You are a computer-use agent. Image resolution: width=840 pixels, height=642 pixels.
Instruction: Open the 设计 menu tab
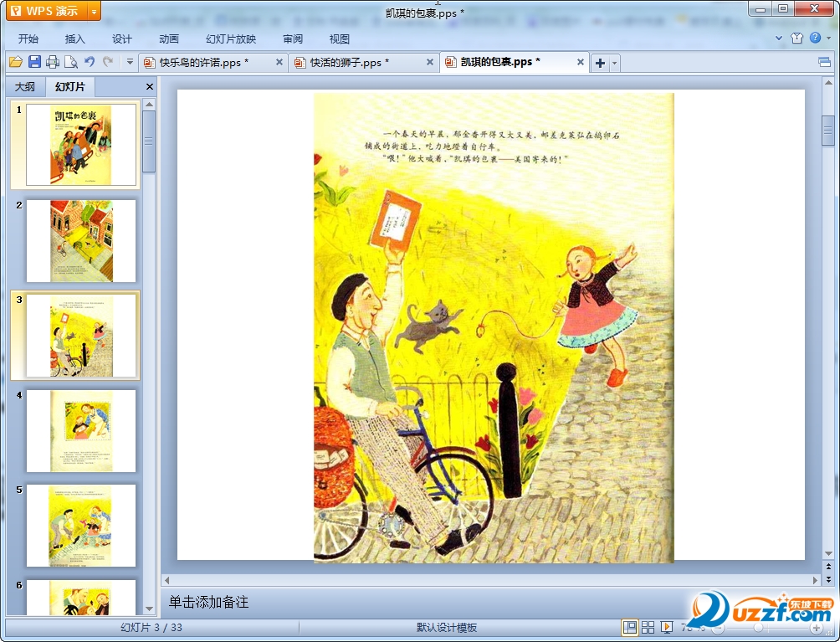click(121, 39)
